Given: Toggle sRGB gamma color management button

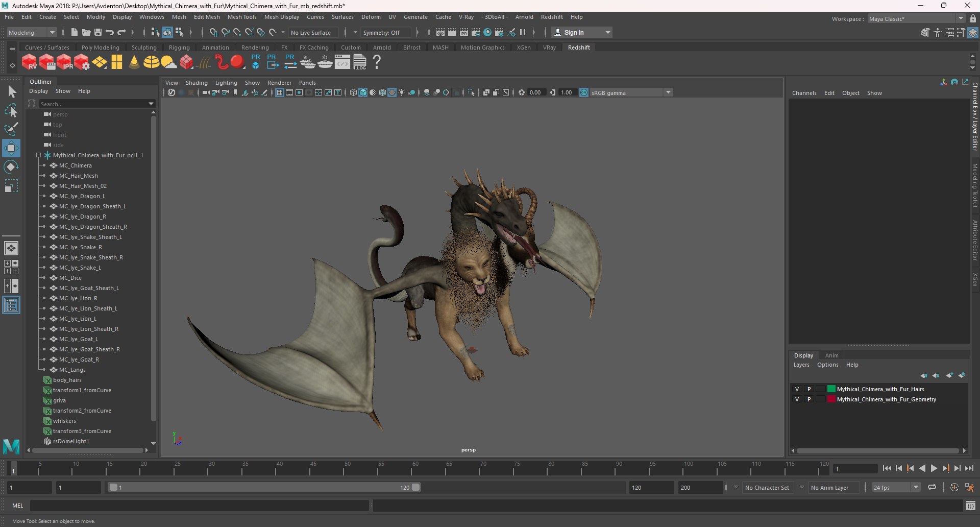Looking at the screenshot, I should point(584,92).
